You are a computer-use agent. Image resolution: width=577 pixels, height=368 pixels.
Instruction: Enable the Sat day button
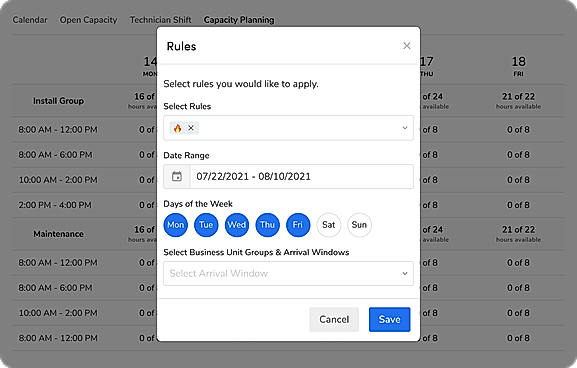coord(329,225)
